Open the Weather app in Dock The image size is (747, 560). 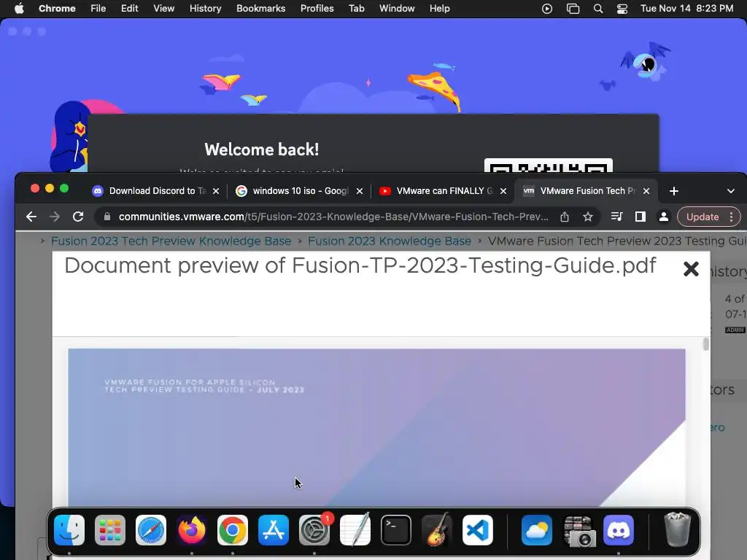click(x=537, y=530)
